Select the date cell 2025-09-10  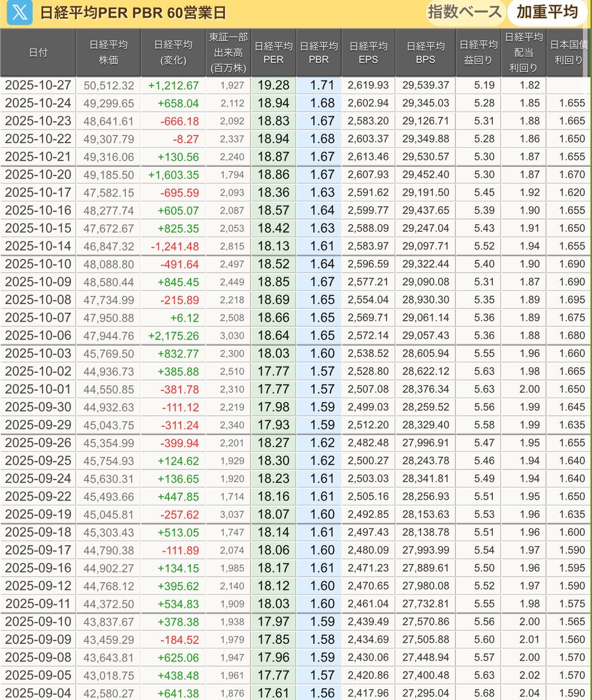(x=38, y=622)
